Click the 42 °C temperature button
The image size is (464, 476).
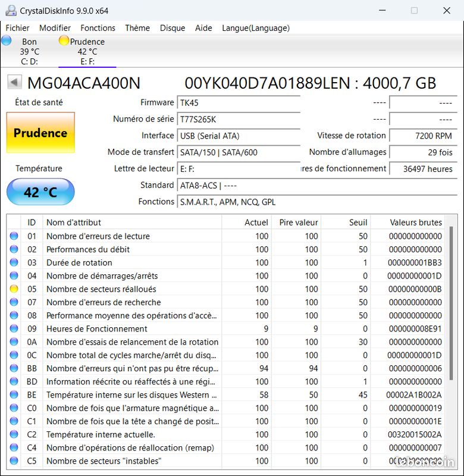[x=40, y=192]
